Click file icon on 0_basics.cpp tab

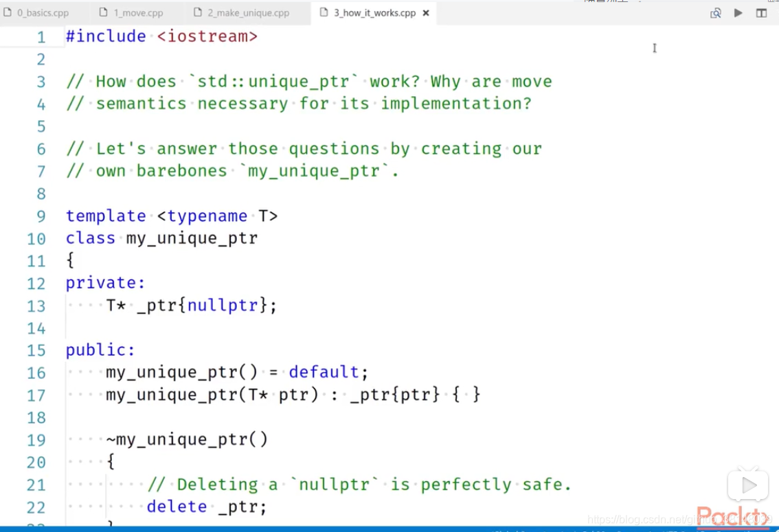[8, 12]
